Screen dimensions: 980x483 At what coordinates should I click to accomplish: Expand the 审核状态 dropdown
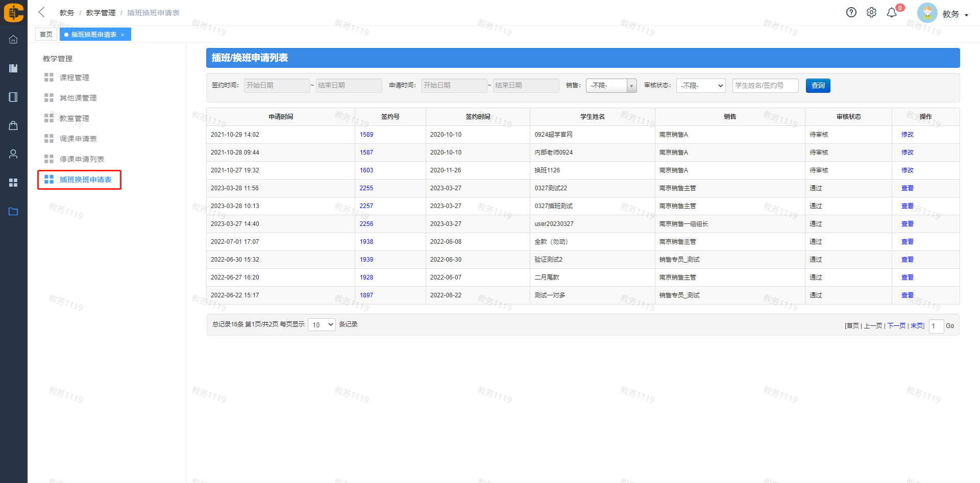tap(701, 86)
